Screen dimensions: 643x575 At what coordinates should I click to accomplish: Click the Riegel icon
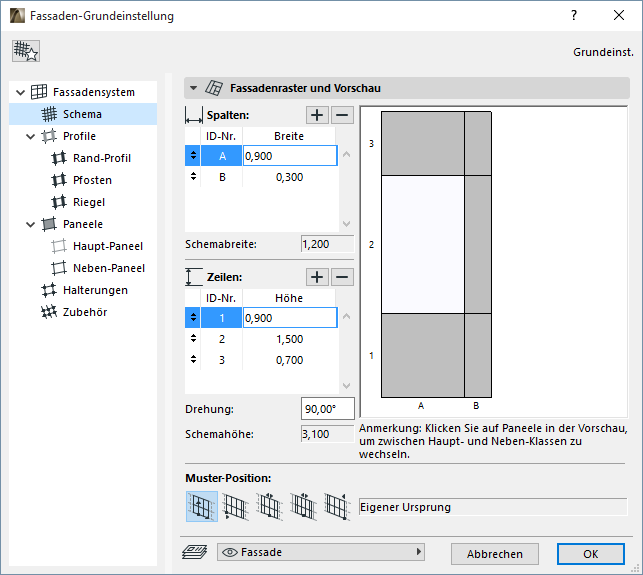(x=59, y=202)
